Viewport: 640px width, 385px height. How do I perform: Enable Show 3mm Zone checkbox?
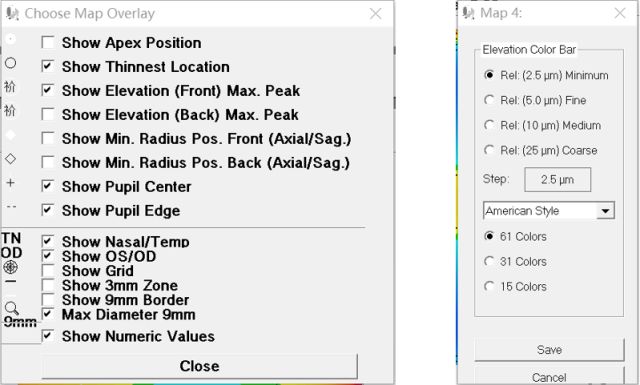click(48, 285)
